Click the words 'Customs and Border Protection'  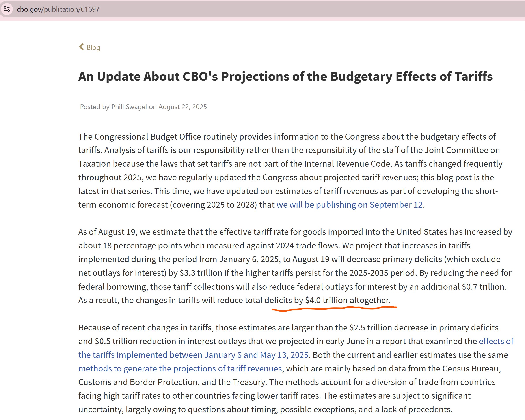tap(138, 382)
